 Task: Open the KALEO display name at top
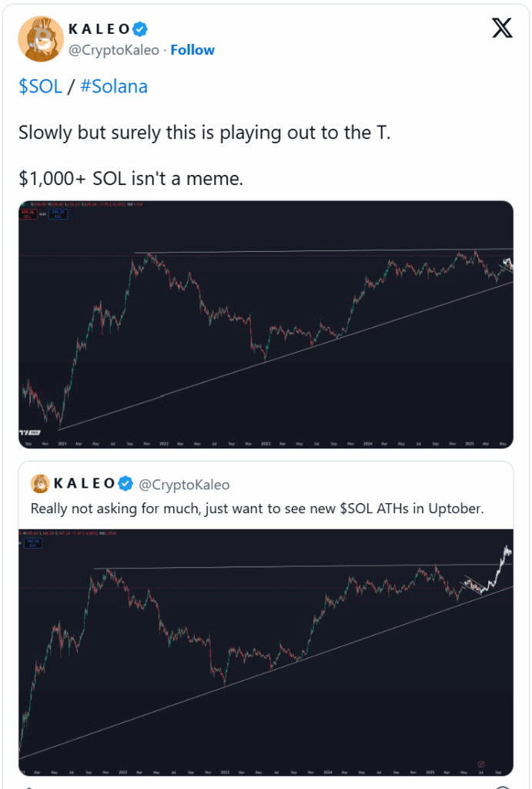click(x=99, y=29)
